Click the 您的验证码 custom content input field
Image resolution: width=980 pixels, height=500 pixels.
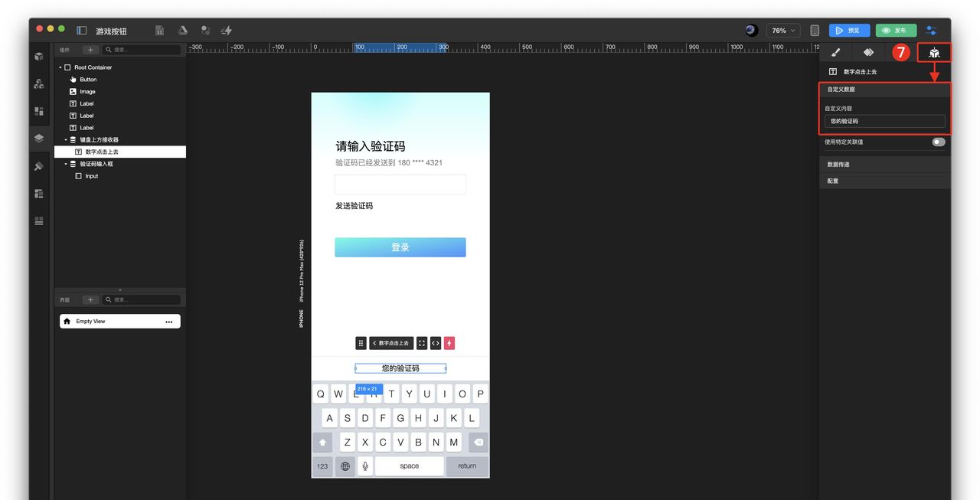(884, 121)
